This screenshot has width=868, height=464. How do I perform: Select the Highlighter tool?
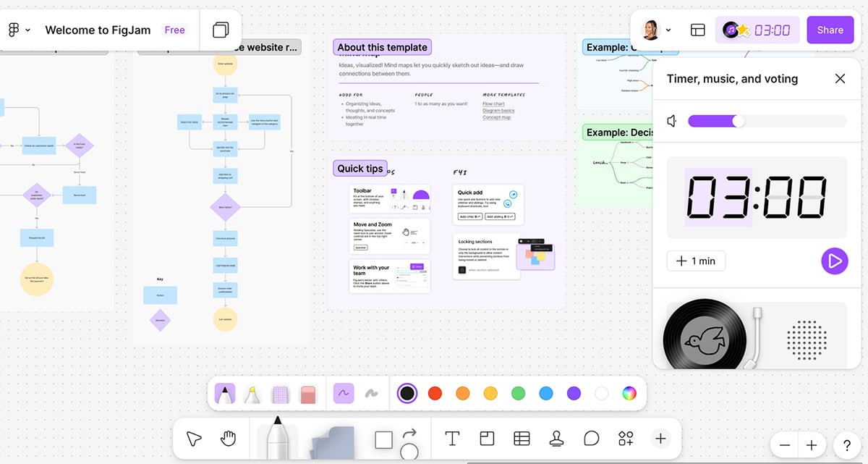(251, 393)
